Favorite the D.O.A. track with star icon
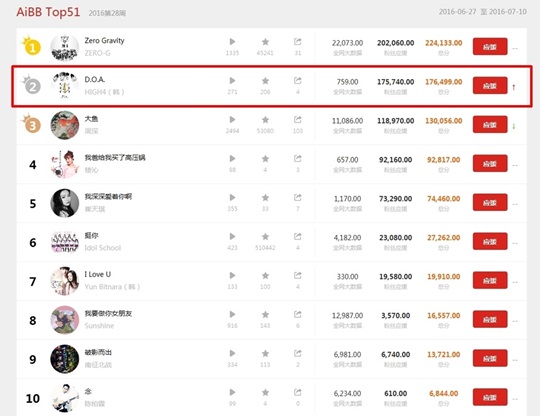 tap(265, 81)
